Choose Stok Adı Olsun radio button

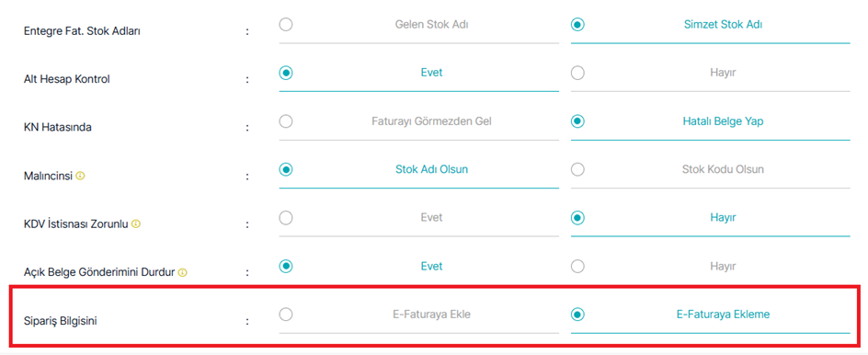[286, 169]
